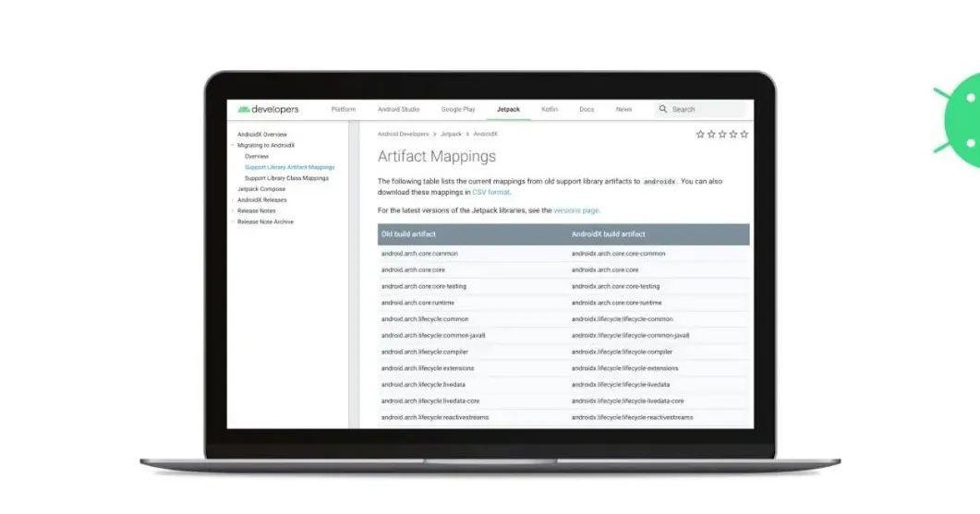
Task: Open Support Library Artifact Mappings sidebar item
Action: (289, 167)
